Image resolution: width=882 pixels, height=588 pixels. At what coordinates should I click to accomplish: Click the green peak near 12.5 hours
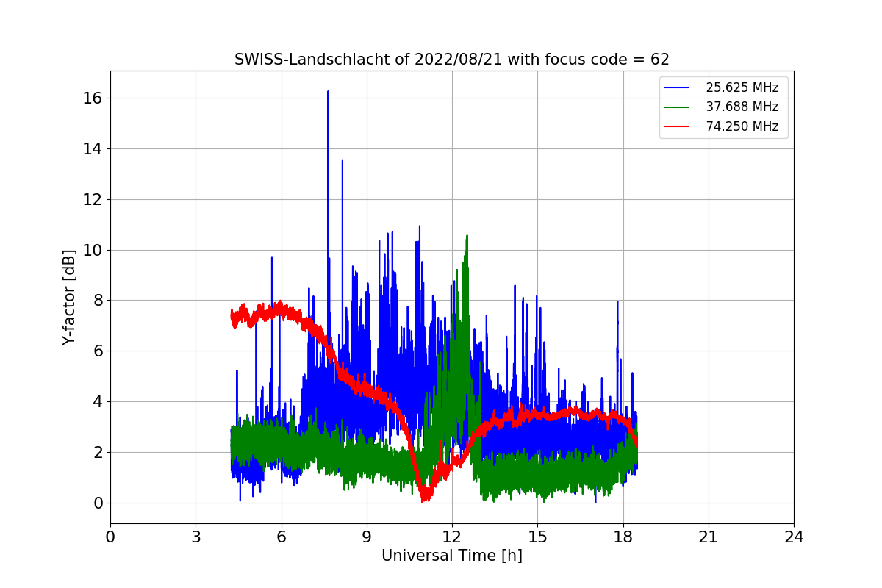(467, 237)
